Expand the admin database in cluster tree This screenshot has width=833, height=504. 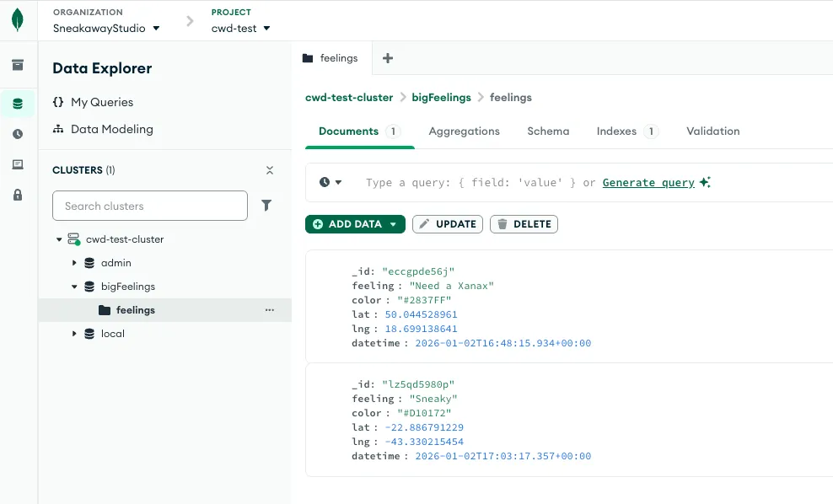pyautogui.click(x=74, y=262)
